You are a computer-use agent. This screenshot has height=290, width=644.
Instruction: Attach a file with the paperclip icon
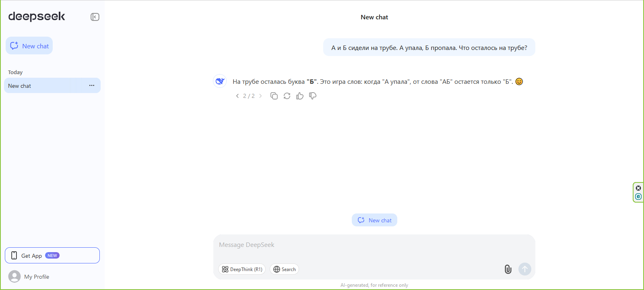coord(508,269)
